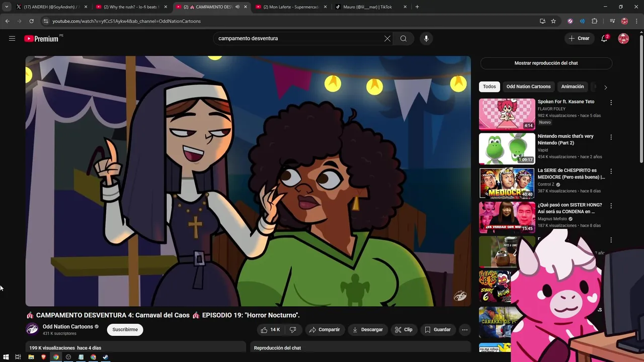
Task: Switch to the Why the rush lo-fi tab
Action: coord(130,7)
